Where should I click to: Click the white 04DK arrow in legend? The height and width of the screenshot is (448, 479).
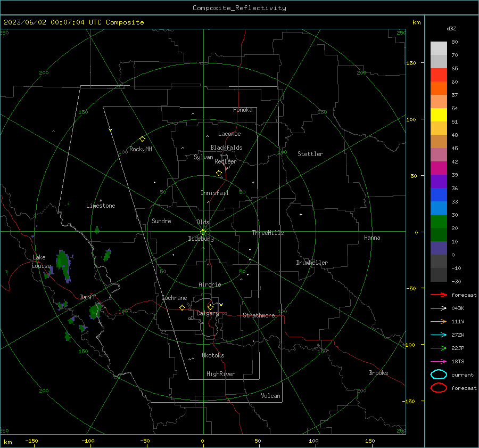(x=439, y=308)
